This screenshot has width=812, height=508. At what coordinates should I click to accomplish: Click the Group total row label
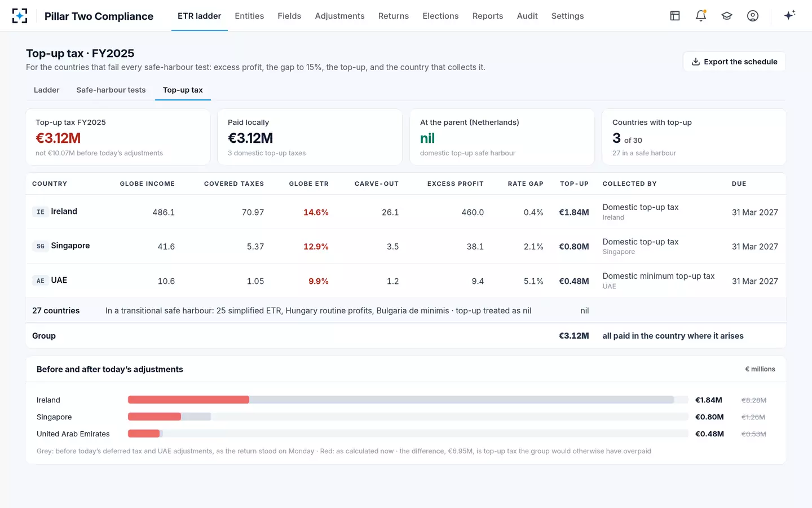pyautogui.click(x=44, y=336)
